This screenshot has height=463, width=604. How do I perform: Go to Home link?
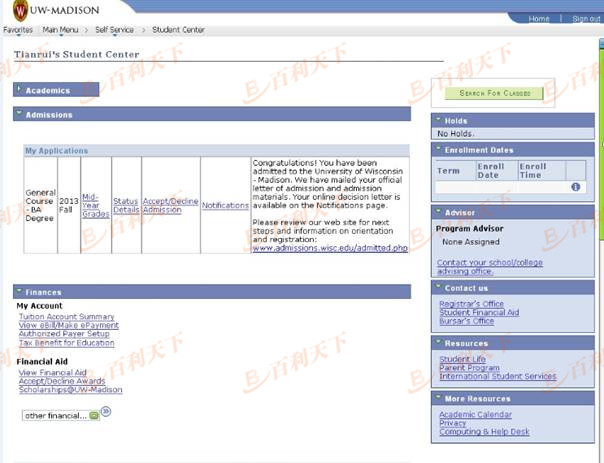[539, 18]
